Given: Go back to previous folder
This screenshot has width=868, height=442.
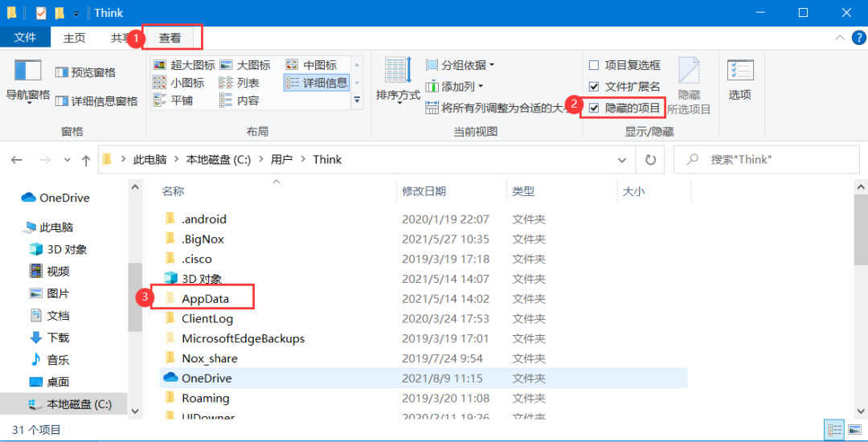Looking at the screenshot, I should pyautogui.click(x=17, y=160).
